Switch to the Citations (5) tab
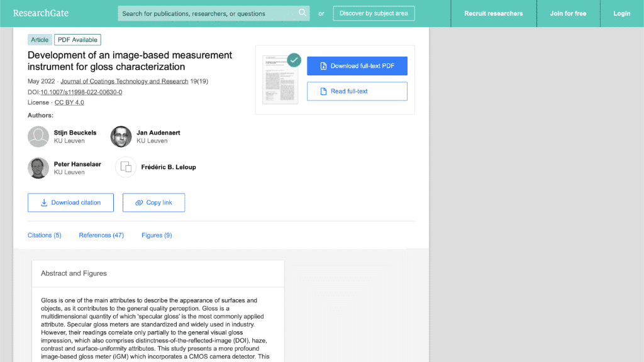This screenshot has height=362, width=644. click(45, 235)
